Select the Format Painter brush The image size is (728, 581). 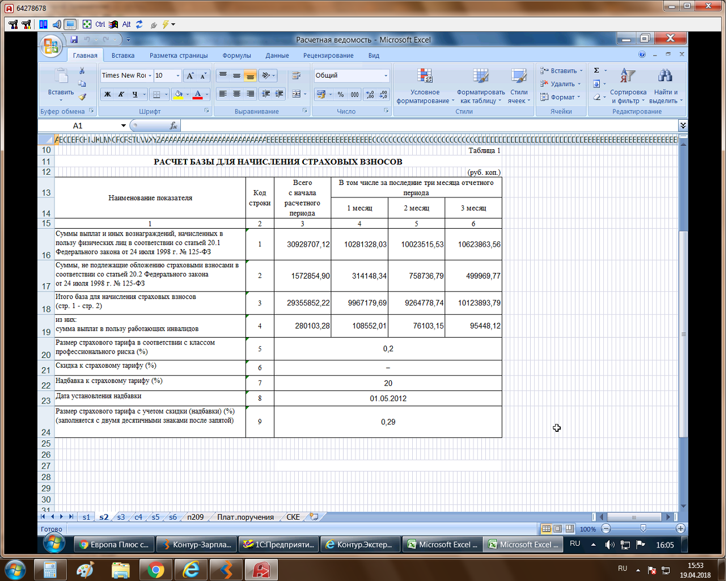coord(82,97)
